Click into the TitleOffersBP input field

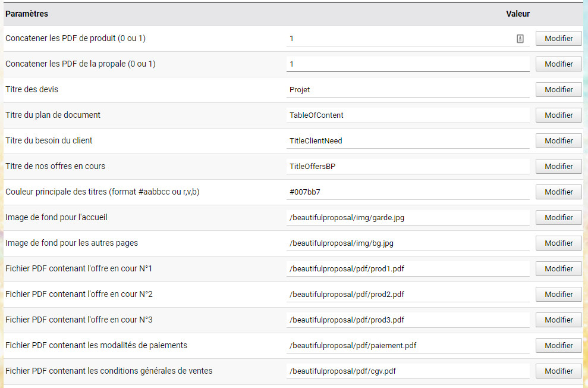point(408,166)
